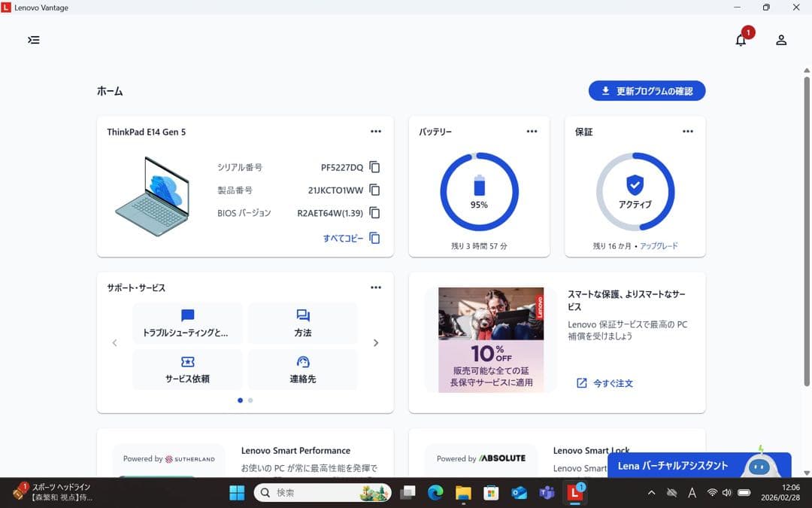
Task: Click the ThinkPad laptop illustration
Action: click(x=153, y=196)
